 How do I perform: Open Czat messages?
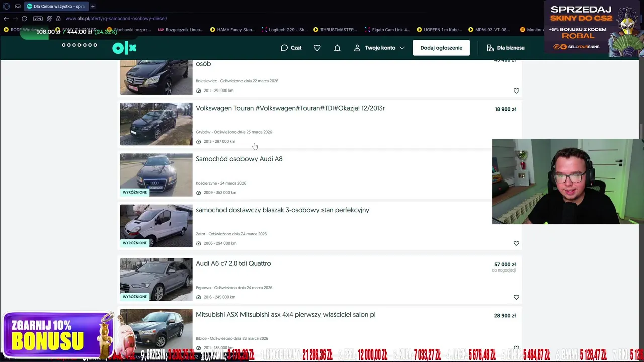291,48
